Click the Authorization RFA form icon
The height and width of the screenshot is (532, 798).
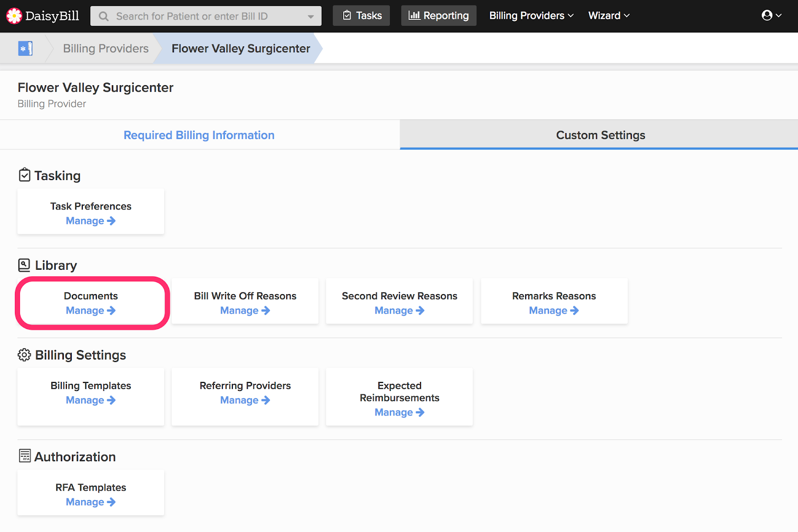pos(24,456)
